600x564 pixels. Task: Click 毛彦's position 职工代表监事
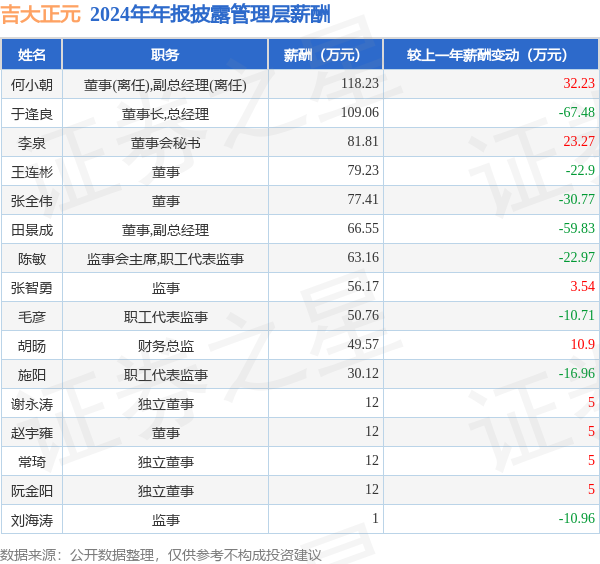(x=165, y=317)
